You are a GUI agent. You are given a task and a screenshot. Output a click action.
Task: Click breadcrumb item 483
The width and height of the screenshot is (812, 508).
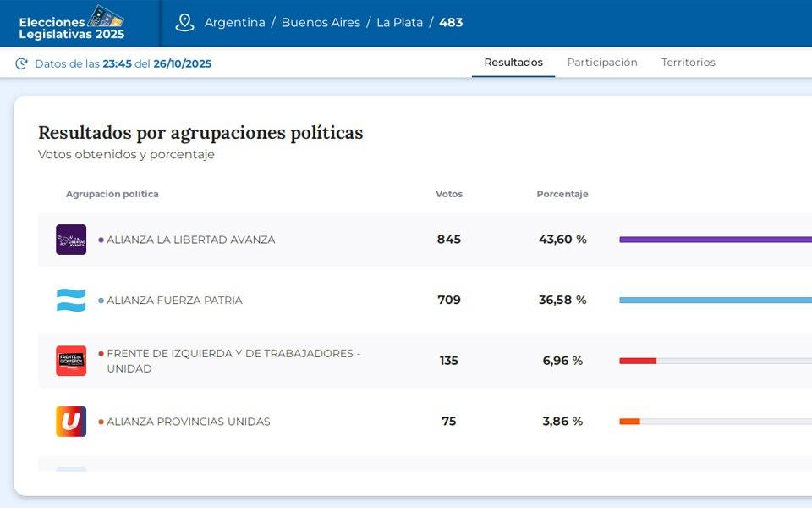(x=451, y=23)
